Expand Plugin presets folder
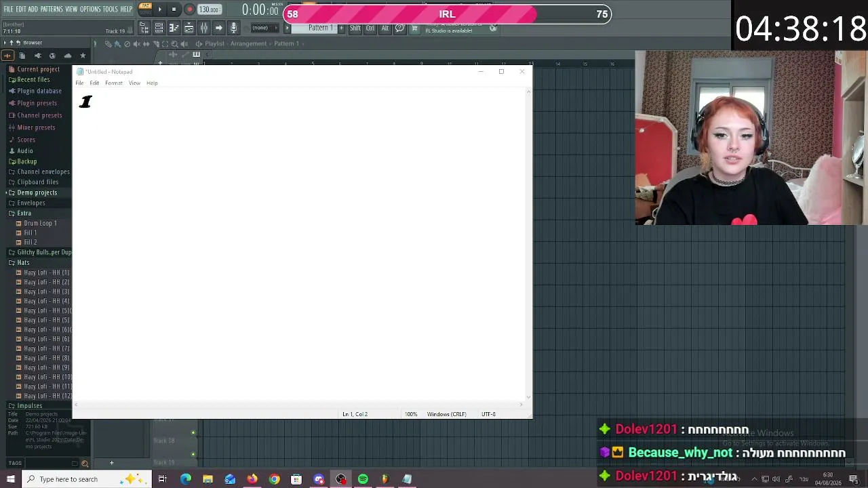The image size is (868, 488). coord(33,103)
